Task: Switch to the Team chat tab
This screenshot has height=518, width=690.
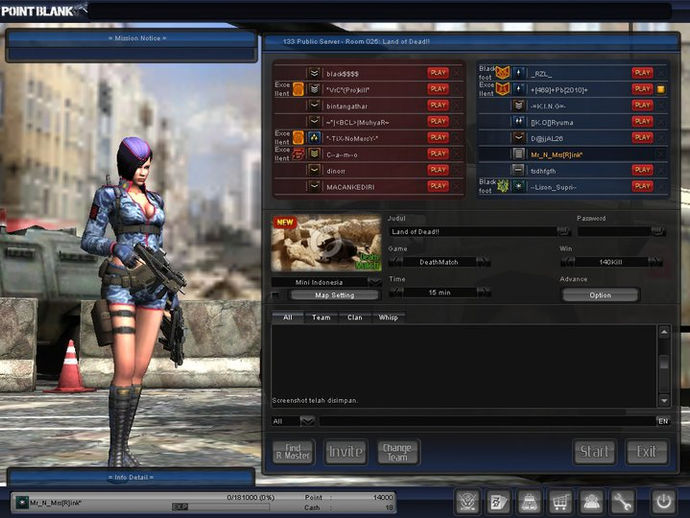Action: 321,317
